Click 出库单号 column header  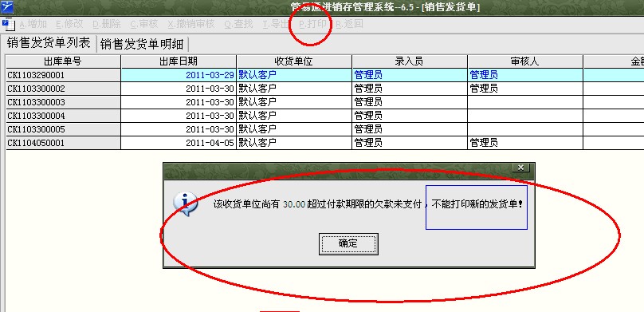click(63, 61)
